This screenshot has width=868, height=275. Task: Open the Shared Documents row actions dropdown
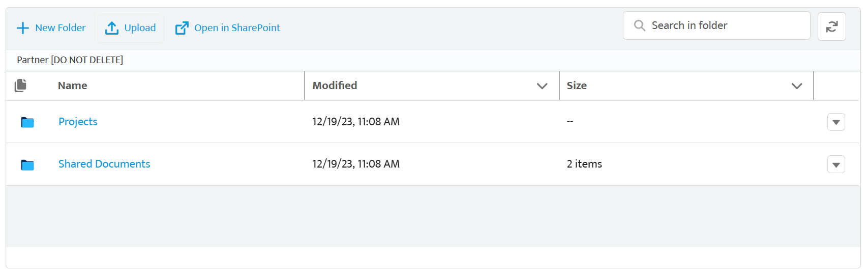click(836, 164)
